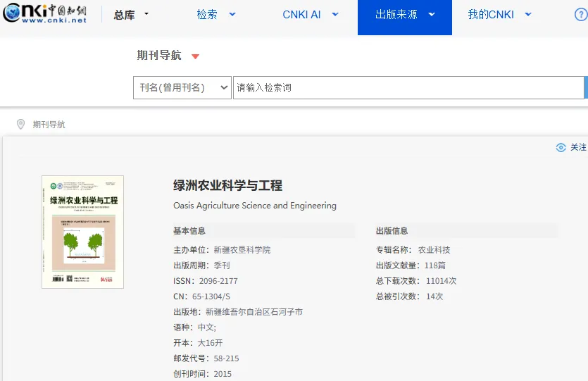Expand the arrow next to 我的CNKI
Image resolution: width=588 pixels, height=381 pixels.
click(528, 15)
